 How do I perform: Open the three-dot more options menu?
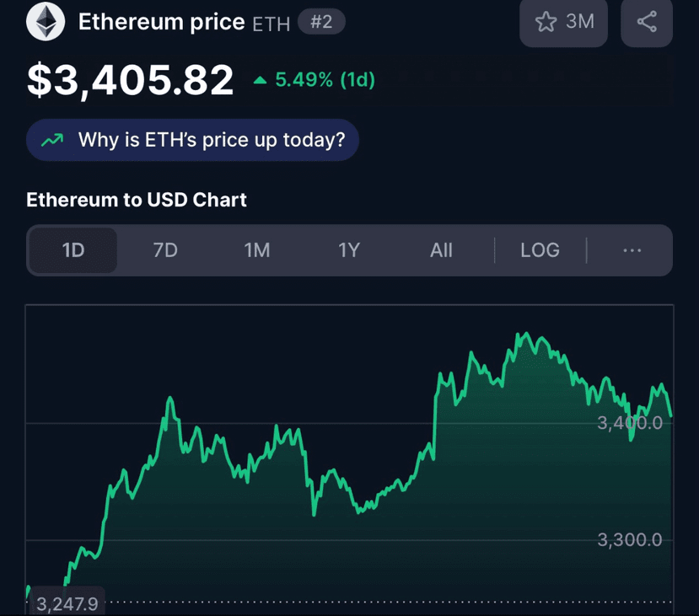632,250
